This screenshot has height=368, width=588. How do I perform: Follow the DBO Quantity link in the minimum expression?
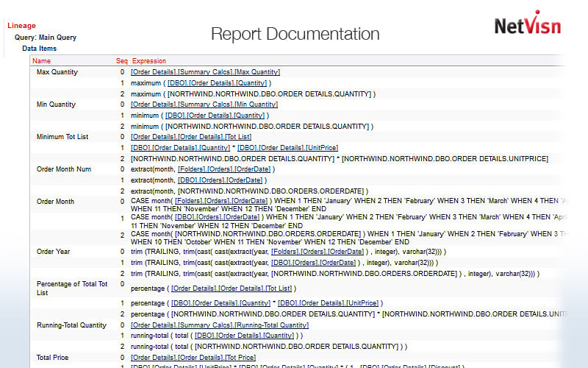pos(215,116)
